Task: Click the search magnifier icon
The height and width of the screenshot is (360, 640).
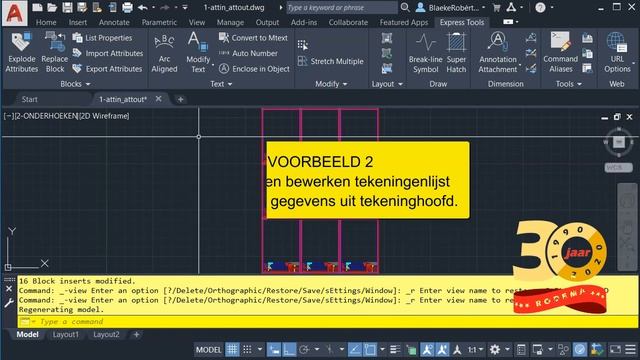Action: pyautogui.click(x=404, y=7)
